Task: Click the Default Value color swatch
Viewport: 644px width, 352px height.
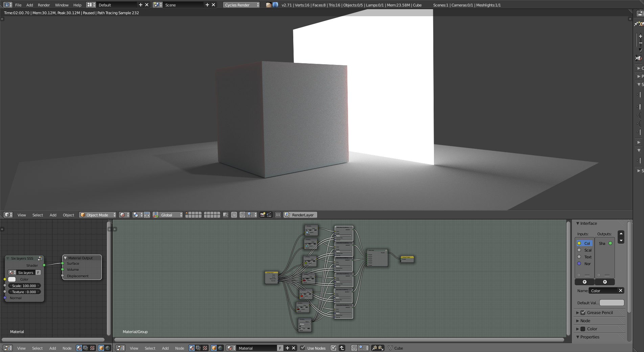Action: 612,303
